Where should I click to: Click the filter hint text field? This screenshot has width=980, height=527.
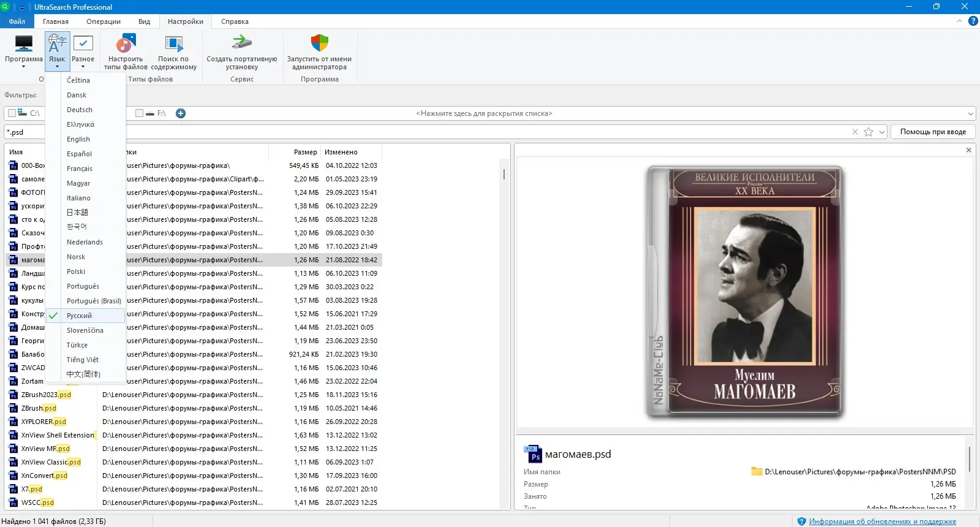(x=484, y=113)
